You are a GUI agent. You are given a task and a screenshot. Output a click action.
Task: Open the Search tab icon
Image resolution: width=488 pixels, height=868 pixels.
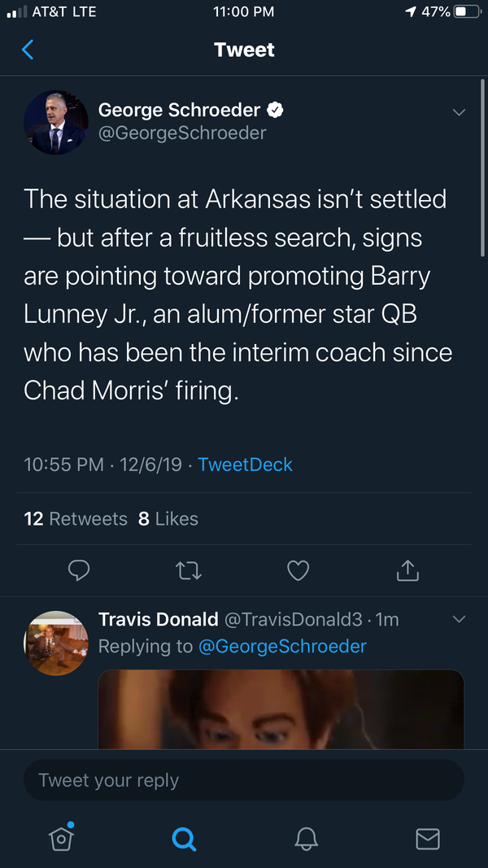coord(185,838)
